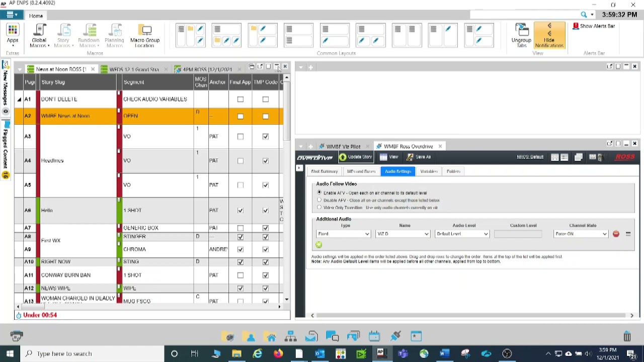Image resolution: width=644 pixels, height=362 pixels.
Task: Open the Shot Summary tab
Action: [324, 171]
